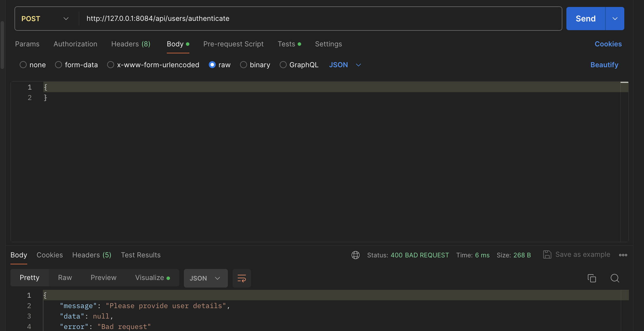Open the request body JSON format dropdown
This screenshot has width=644, height=331.
(345, 65)
